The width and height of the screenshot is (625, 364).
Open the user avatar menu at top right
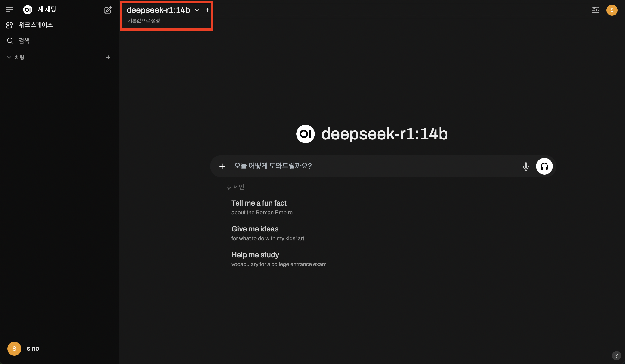click(x=612, y=10)
